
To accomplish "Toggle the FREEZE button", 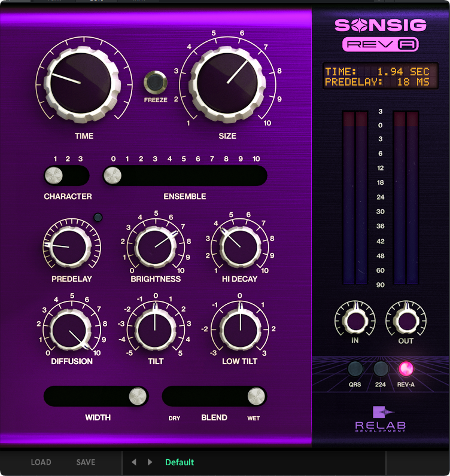I will 155,83.
